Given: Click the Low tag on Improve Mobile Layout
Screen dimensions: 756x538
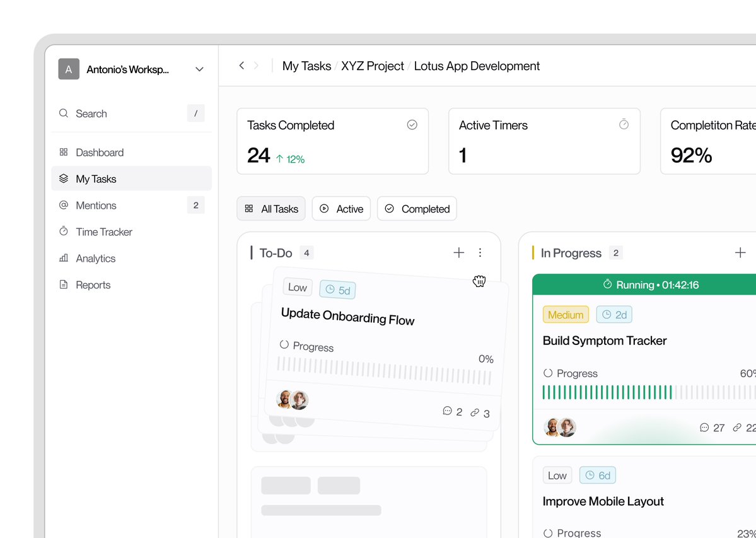Looking at the screenshot, I should (x=557, y=476).
